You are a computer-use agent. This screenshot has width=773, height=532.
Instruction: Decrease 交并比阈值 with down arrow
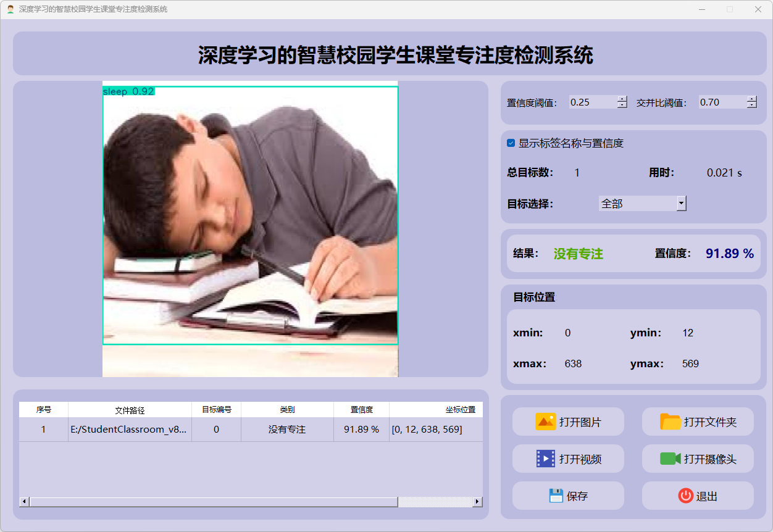[751, 106]
